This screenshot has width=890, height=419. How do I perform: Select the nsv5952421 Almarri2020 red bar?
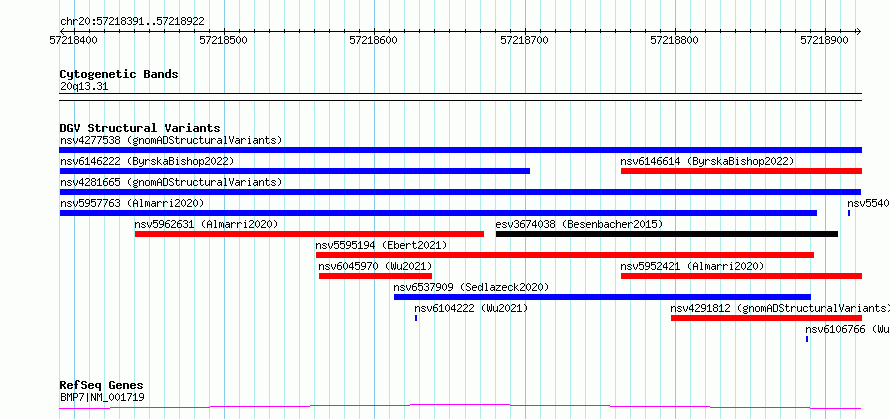coord(741,276)
